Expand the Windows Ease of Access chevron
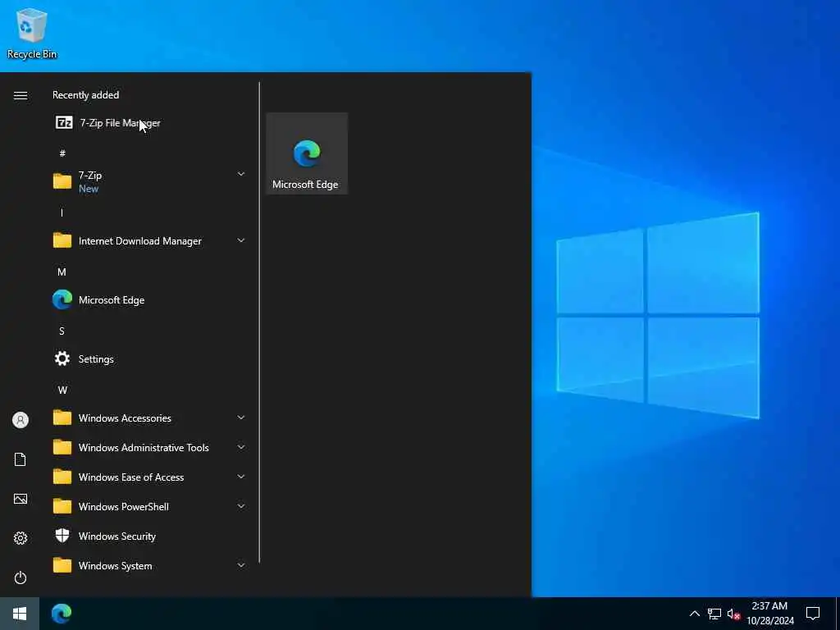 click(241, 477)
